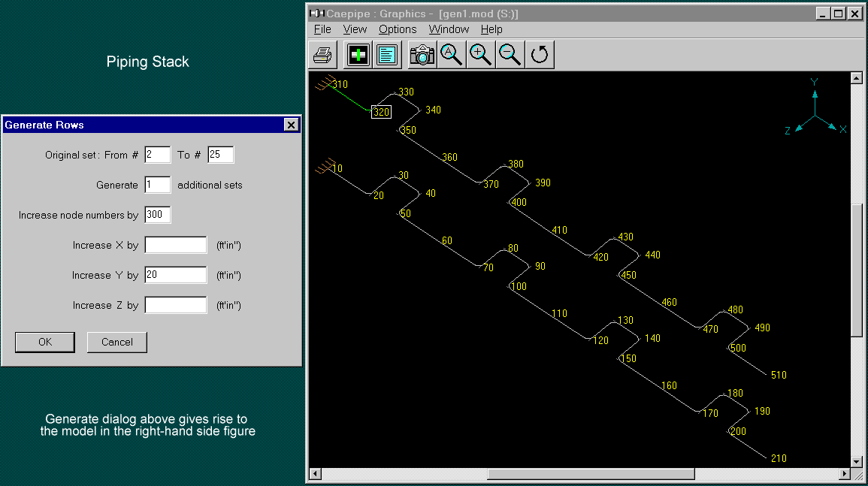
Task: Click node label 60
Action: 446,241
